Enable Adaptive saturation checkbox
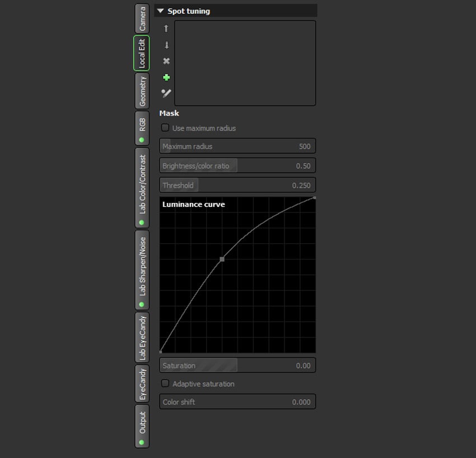Viewport: 476px width, 458px height. point(165,383)
